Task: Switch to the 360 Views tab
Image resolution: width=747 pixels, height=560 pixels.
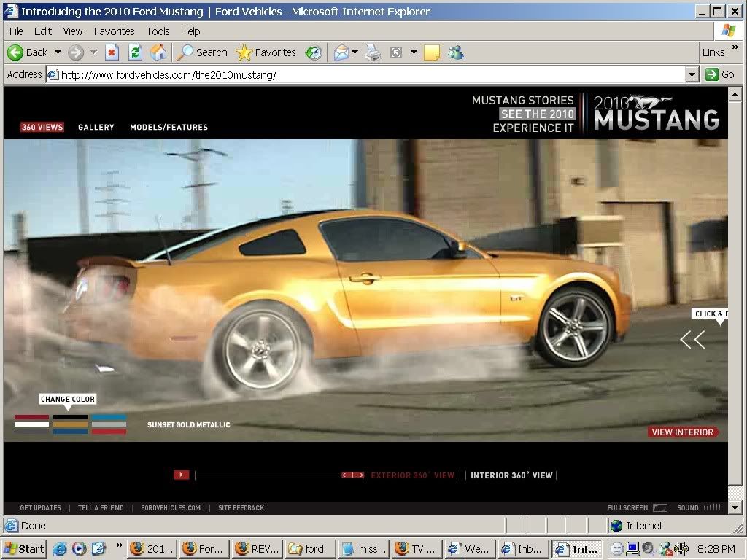Action: click(x=42, y=127)
